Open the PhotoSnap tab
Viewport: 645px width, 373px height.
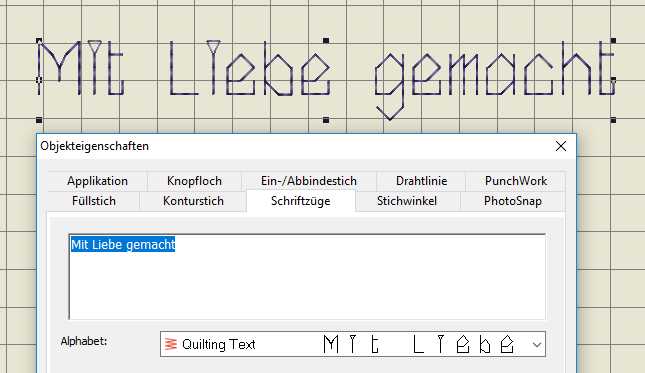513,201
